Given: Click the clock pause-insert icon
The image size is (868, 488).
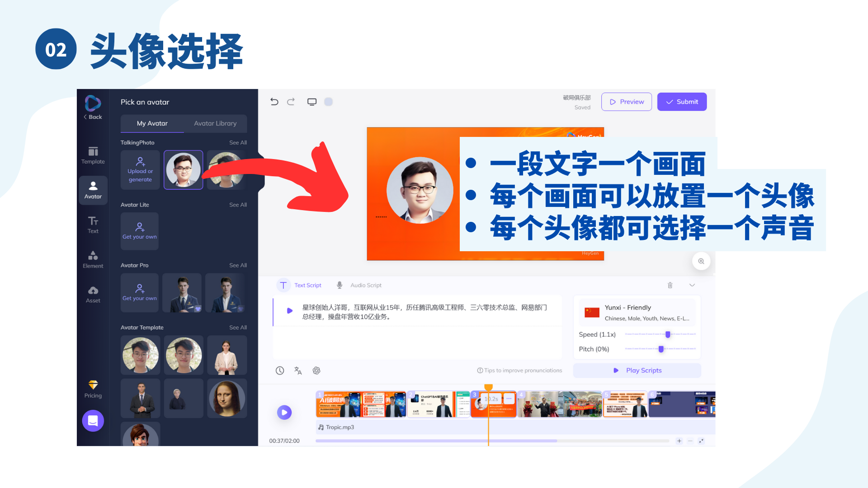Looking at the screenshot, I should [x=280, y=371].
